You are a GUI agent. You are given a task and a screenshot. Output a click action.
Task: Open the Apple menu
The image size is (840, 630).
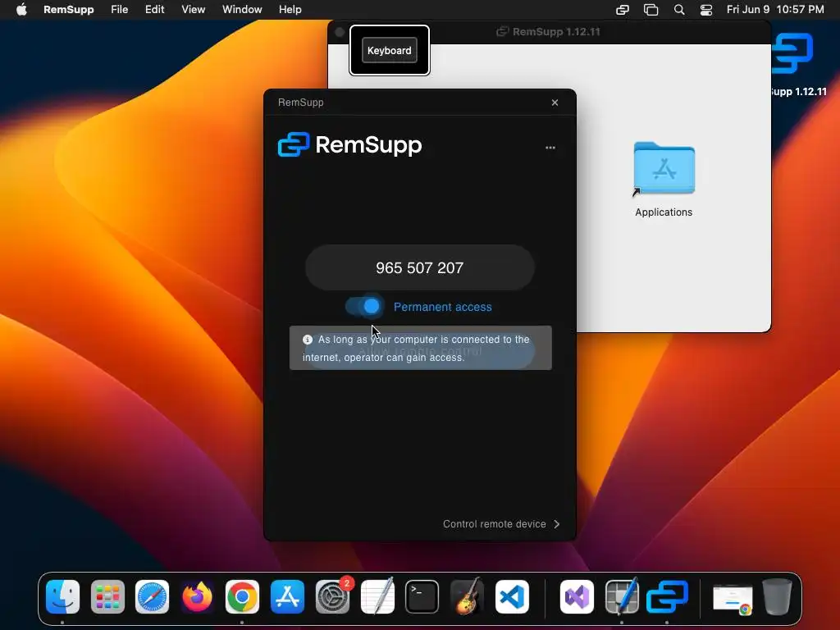21,10
